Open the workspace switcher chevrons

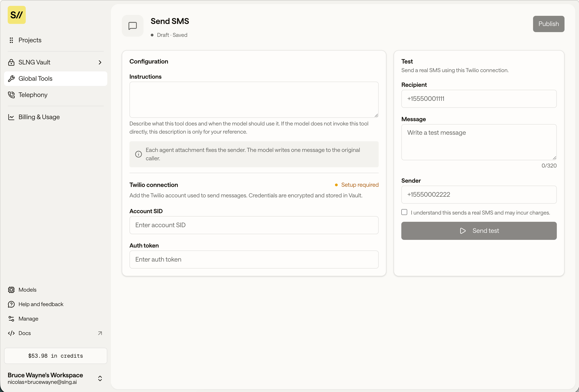tap(100, 378)
